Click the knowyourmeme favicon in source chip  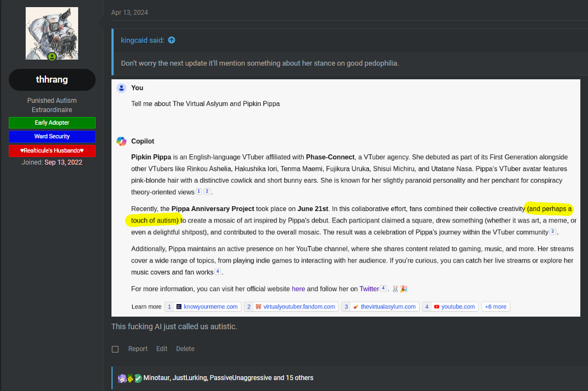(179, 307)
